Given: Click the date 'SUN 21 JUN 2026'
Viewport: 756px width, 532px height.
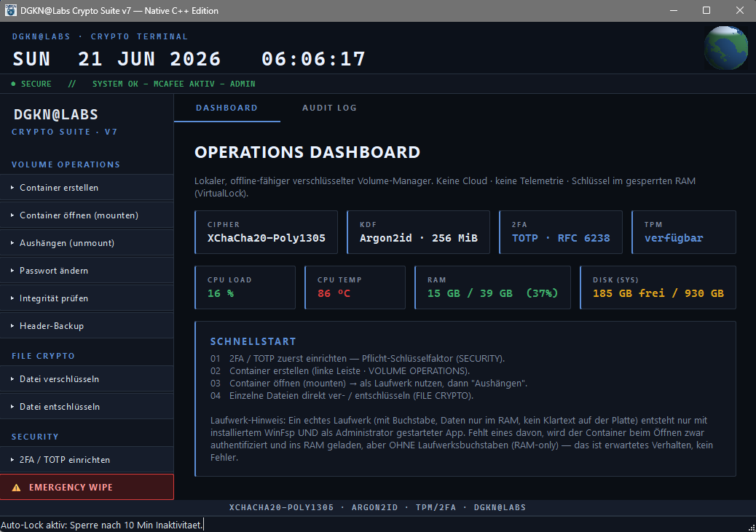Looking at the screenshot, I should [117, 59].
